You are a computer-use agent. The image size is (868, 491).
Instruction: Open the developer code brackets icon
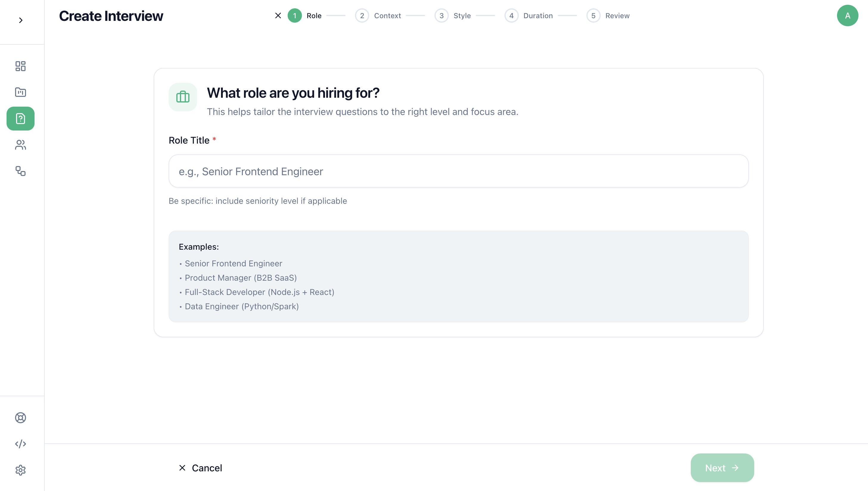21,444
